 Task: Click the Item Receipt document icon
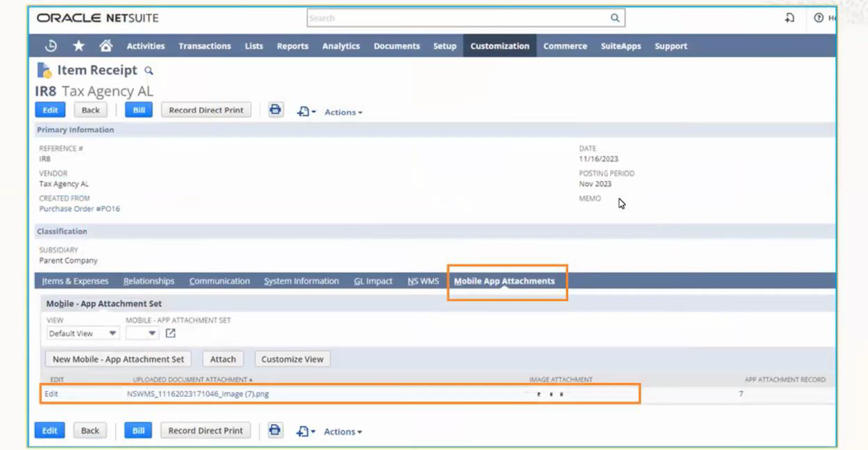point(44,70)
